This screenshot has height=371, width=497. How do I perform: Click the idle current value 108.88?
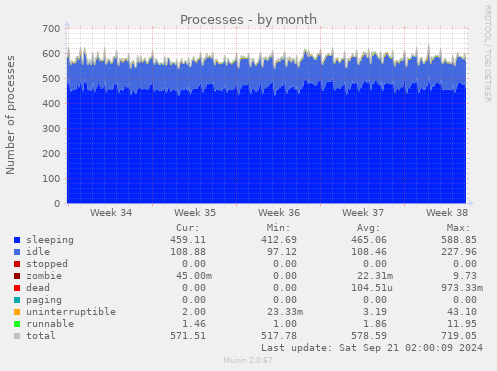(188, 252)
